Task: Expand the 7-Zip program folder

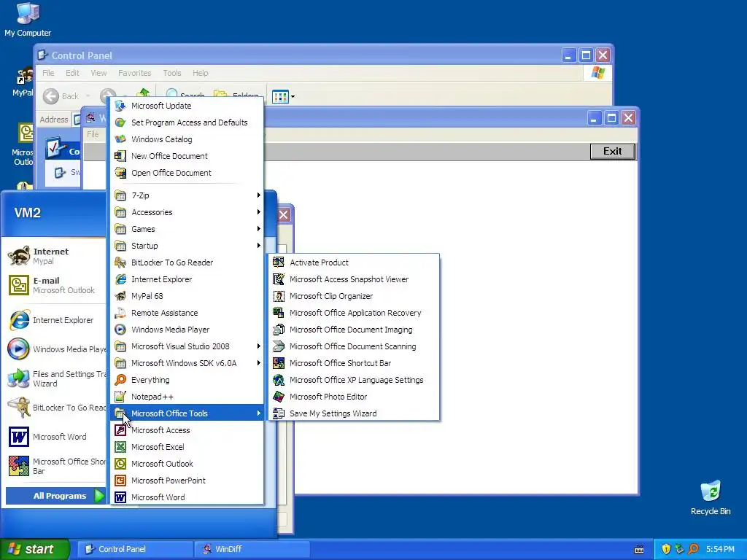Action: click(x=187, y=195)
